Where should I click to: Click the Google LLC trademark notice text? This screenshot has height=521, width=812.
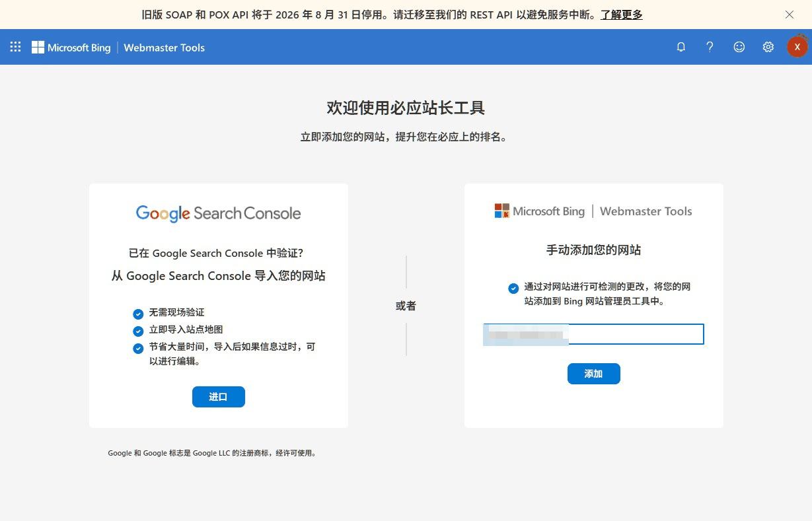212,454
